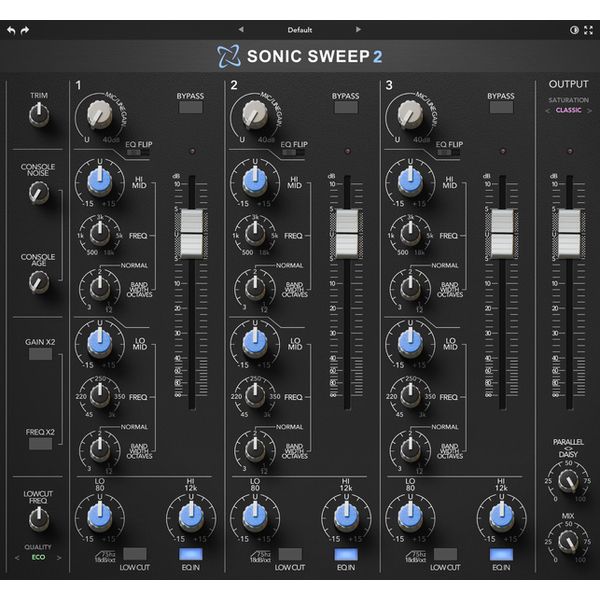Click the undo arrow icon
The image size is (600, 600).
tap(11, 30)
